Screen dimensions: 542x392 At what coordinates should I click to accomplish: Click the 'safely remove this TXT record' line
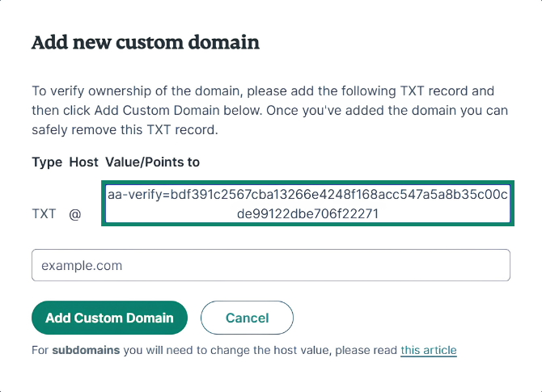(125, 130)
